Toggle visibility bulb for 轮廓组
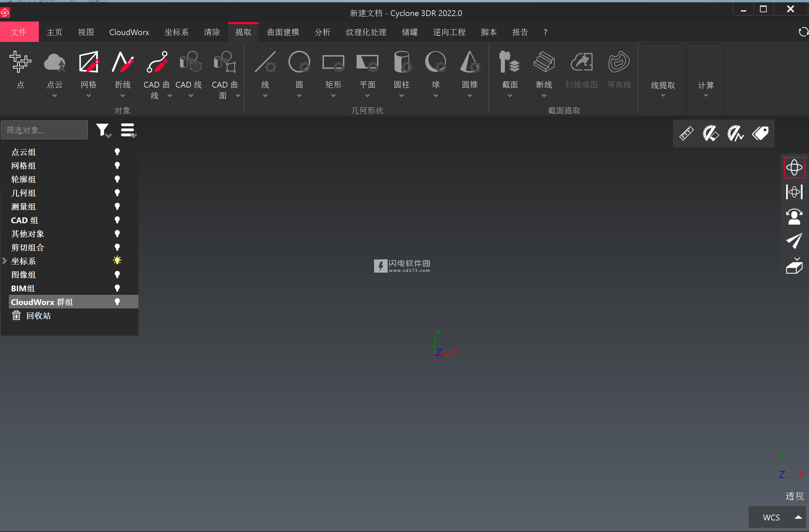Viewport: 809px width, 532px height. tap(117, 179)
